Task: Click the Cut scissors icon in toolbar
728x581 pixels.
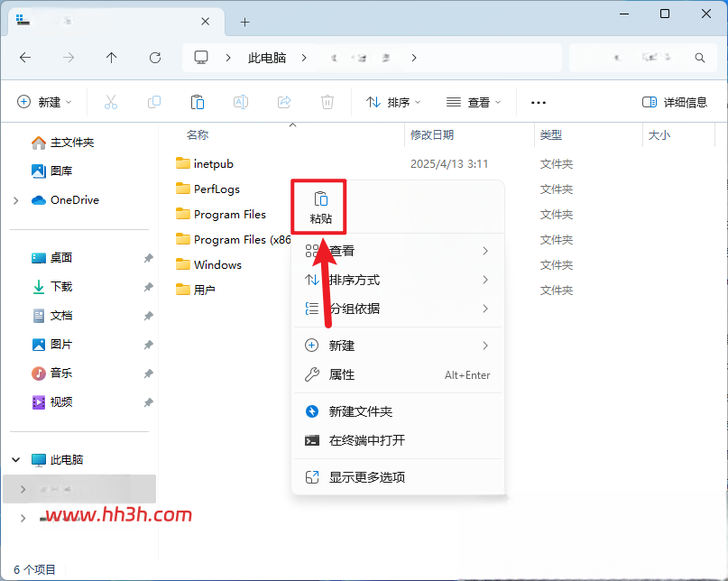Action: click(110, 102)
